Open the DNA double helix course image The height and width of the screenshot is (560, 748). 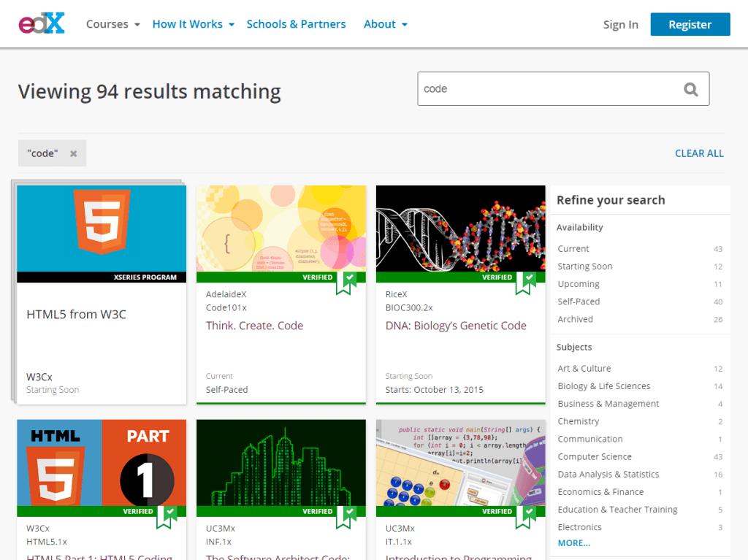(x=460, y=229)
